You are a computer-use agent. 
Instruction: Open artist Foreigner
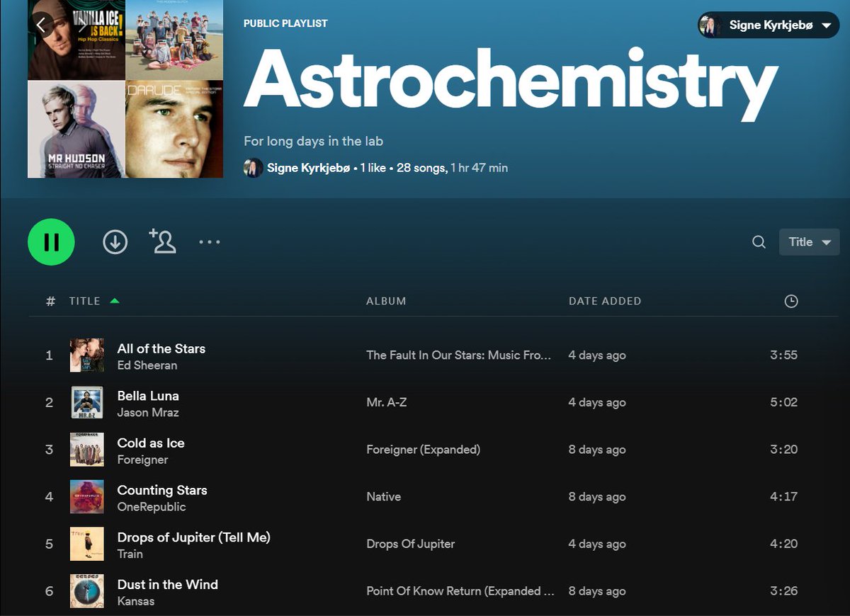pos(143,460)
